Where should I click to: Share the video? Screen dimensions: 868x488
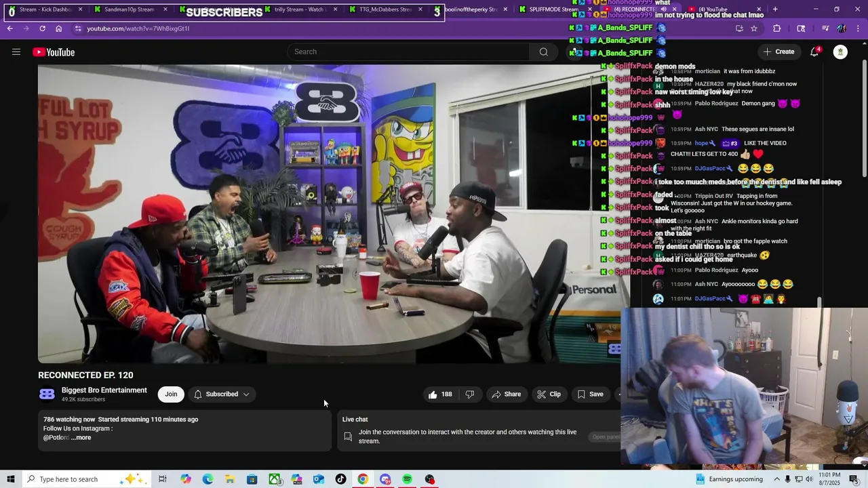[x=507, y=394]
